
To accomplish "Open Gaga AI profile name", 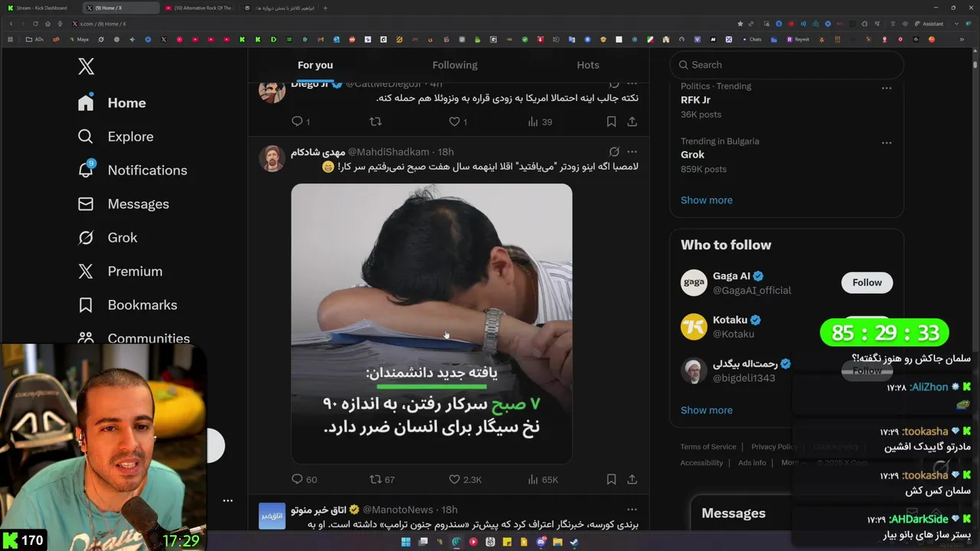I will pos(731,276).
